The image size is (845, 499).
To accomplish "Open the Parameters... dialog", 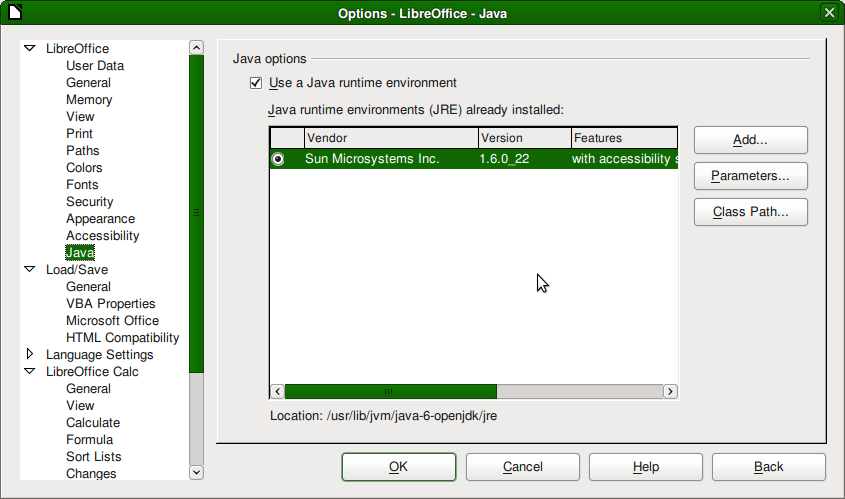I will point(751,176).
